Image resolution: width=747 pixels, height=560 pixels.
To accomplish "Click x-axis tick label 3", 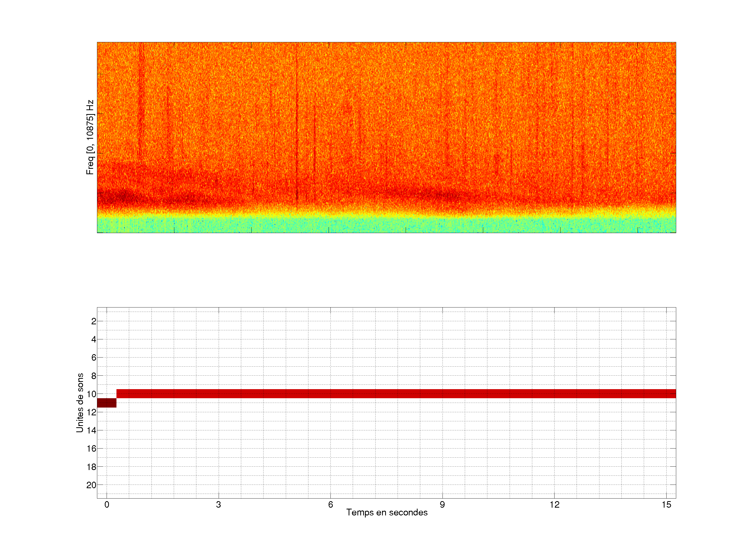I will coord(218,505).
